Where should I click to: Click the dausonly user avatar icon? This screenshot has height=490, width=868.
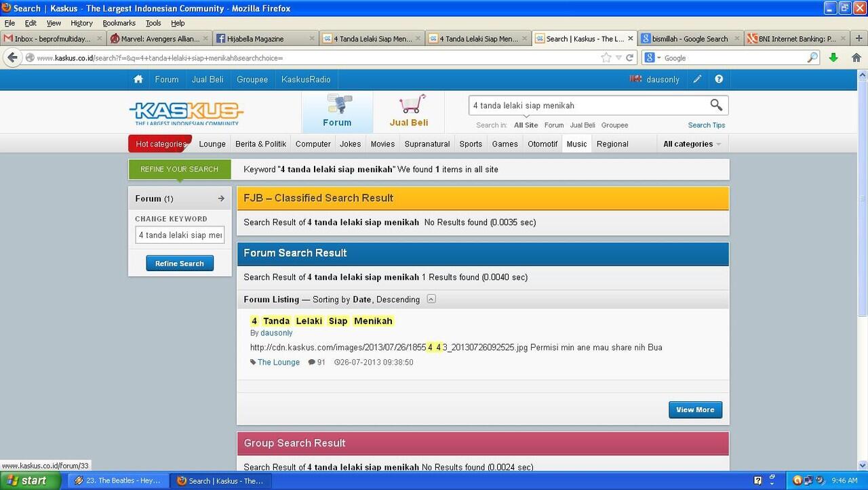point(635,79)
